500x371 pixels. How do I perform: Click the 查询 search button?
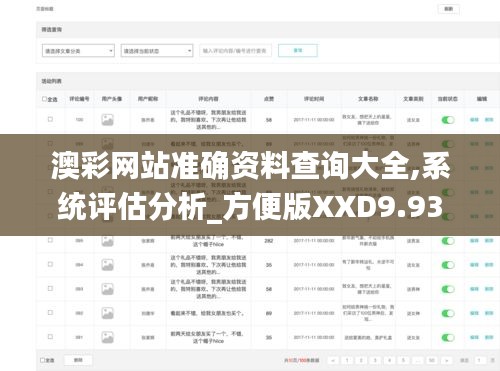coord(298,51)
